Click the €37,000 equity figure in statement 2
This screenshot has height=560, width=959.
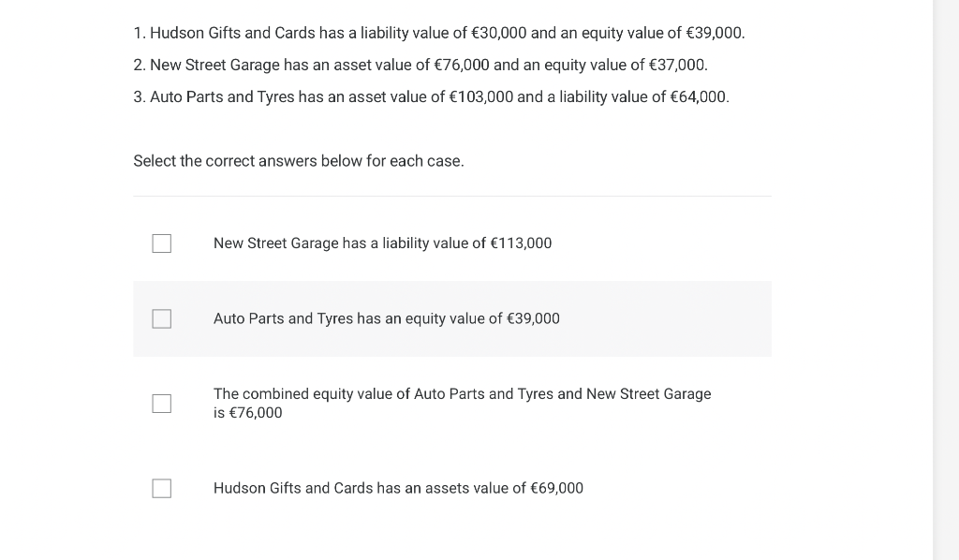(677, 66)
